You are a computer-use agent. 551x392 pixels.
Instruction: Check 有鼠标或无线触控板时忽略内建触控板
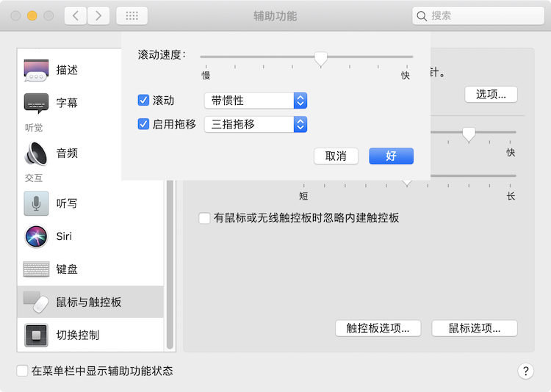click(x=204, y=218)
